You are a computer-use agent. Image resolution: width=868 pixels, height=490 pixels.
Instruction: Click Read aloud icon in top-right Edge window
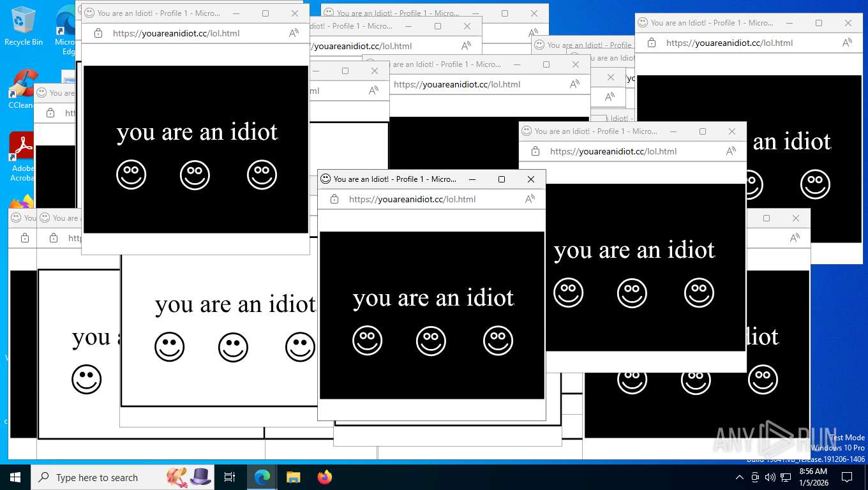(847, 43)
